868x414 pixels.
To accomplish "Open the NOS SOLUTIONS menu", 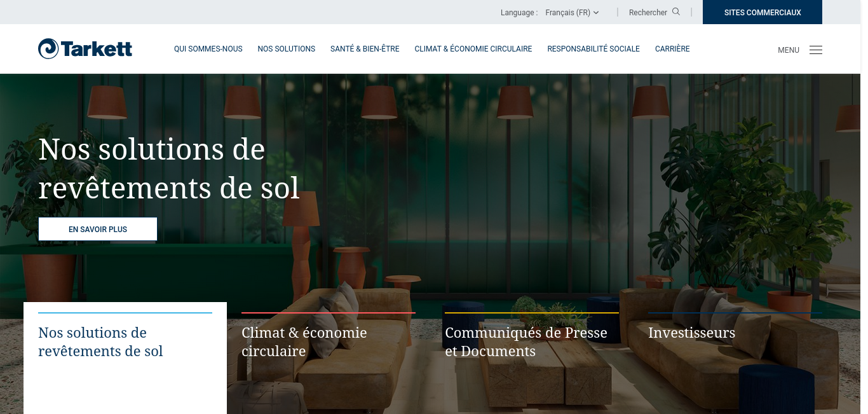I will coord(287,49).
